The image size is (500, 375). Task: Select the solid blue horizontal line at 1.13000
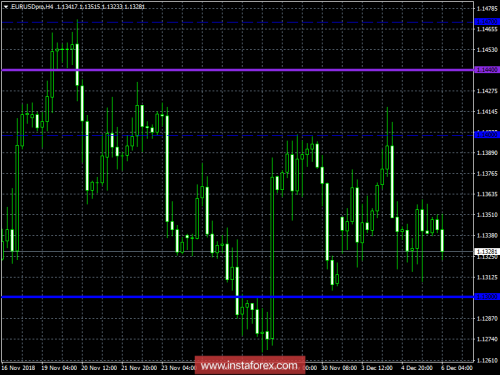click(x=237, y=297)
